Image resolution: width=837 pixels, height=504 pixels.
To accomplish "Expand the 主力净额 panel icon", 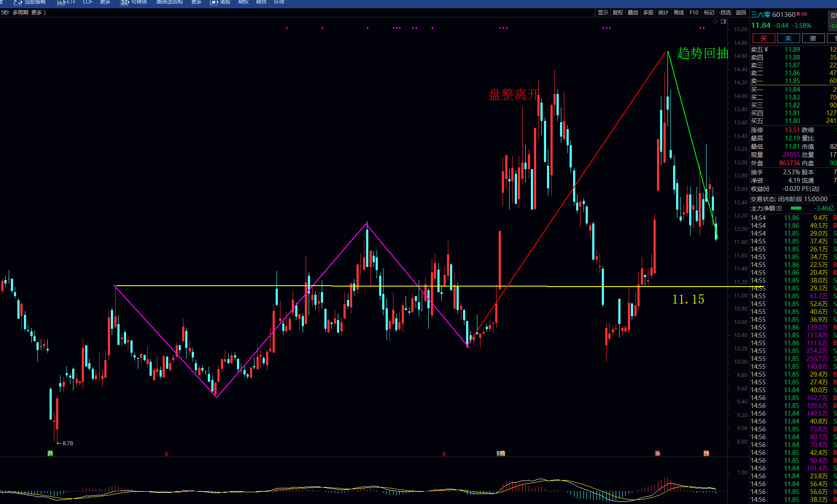I will (x=779, y=208).
